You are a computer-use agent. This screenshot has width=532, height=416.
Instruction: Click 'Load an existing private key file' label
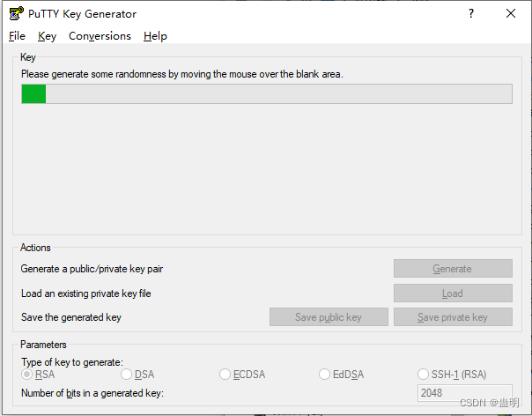point(85,293)
